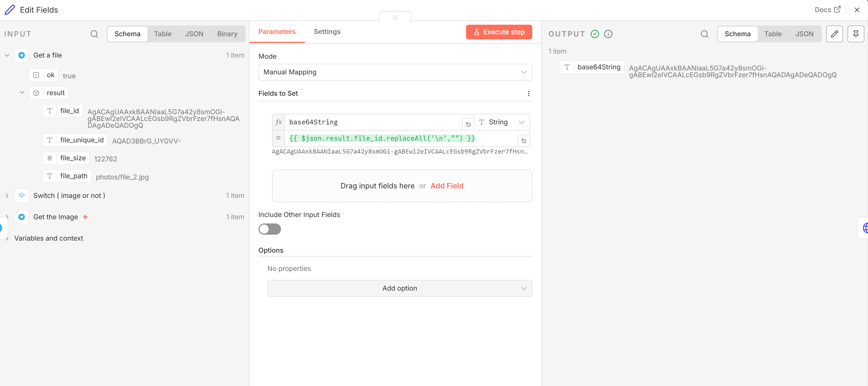Click the pencil edit output icon
The width and height of the screenshot is (868, 386).
point(834,34)
